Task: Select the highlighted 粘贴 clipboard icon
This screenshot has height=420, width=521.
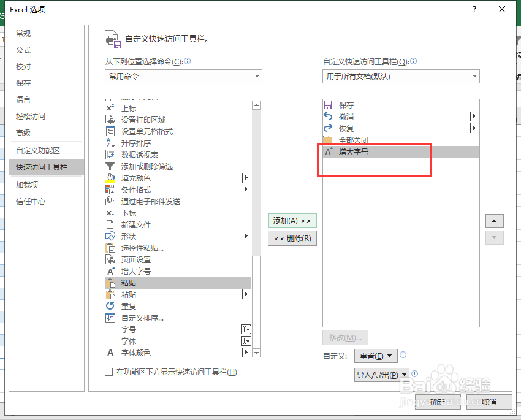Action: click(110, 283)
